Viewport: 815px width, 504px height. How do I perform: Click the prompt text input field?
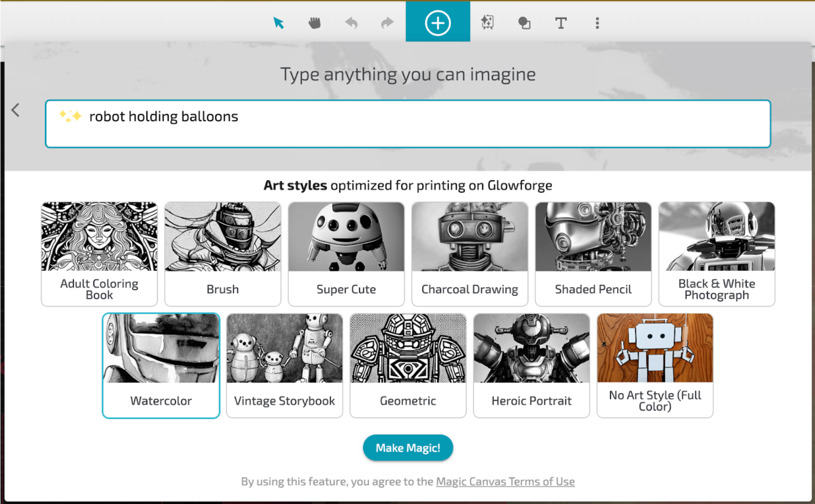(x=407, y=124)
